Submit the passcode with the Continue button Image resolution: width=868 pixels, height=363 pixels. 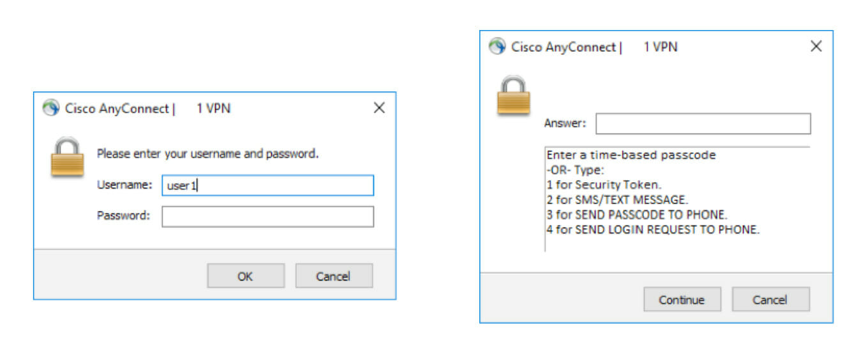[682, 299]
